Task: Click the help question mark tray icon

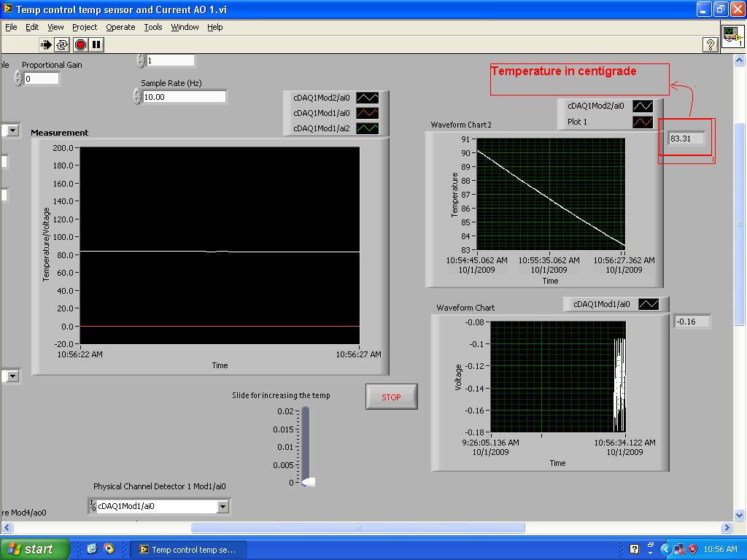Action: click(x=634, y=549)
